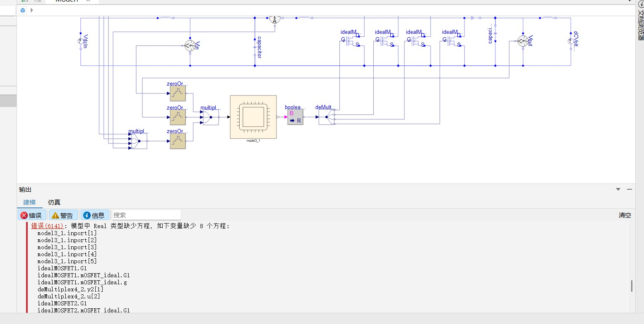Select the lower-left multiplex block
The image size is (644, 324).
tap(138, 141)
